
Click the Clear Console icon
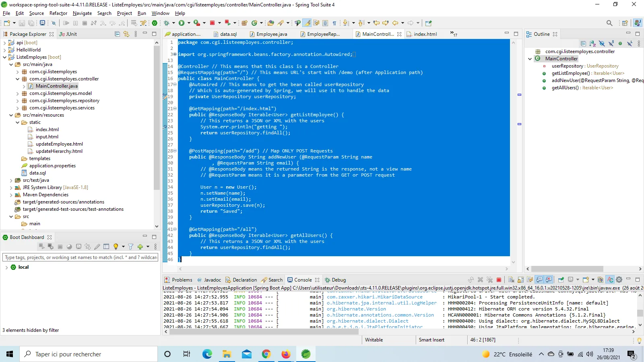[x=511, y=280]
